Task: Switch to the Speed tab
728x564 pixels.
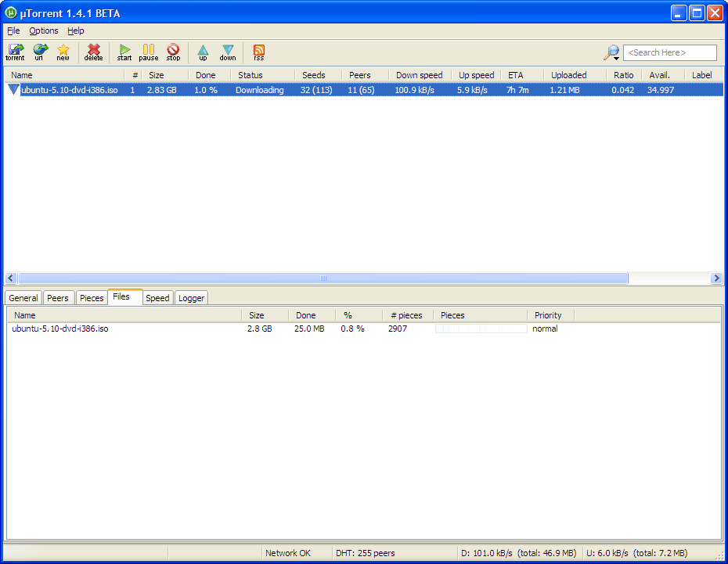Action: pyautogui.click(x=157, y=298)
